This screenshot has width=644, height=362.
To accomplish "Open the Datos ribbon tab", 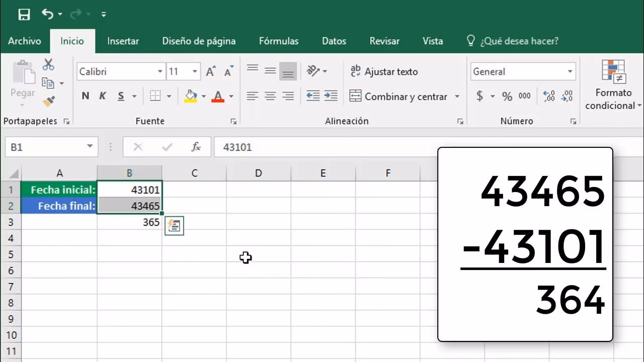I will point(334,41).
